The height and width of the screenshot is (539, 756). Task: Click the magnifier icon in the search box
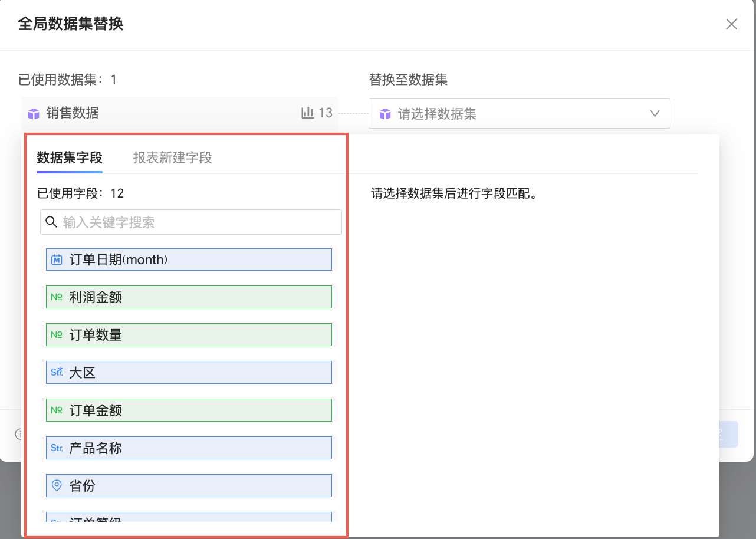tap(51, 222)
